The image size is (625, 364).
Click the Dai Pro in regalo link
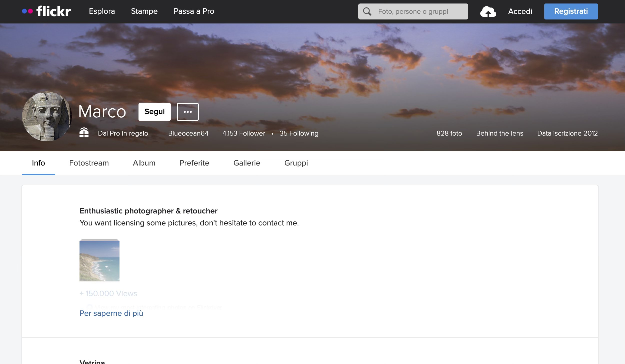click(123, 133)
